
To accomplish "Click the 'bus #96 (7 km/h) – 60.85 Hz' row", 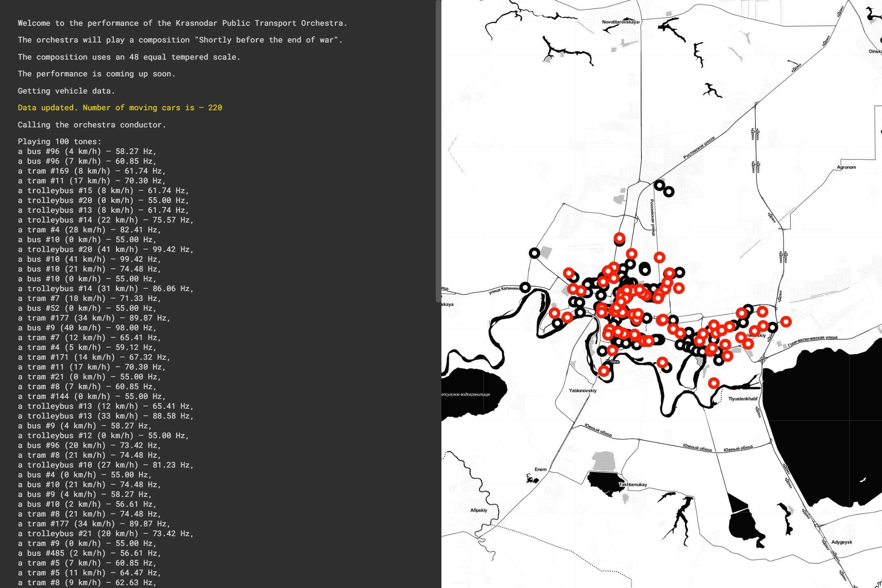I will coord(87,161).
